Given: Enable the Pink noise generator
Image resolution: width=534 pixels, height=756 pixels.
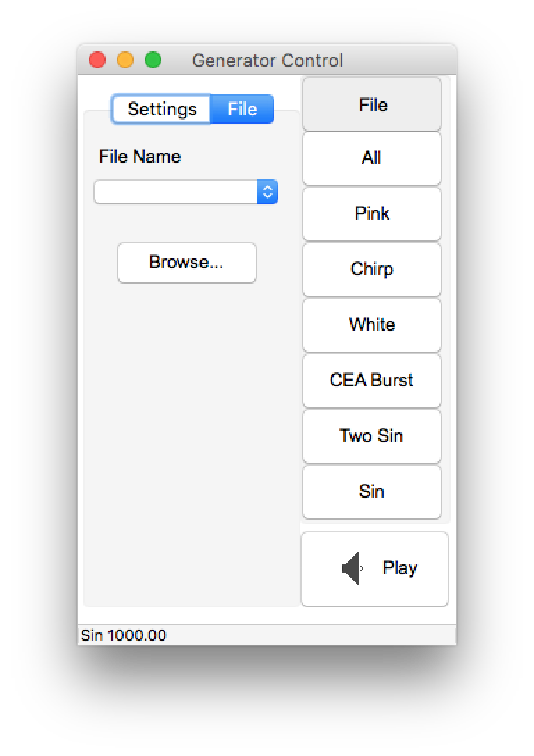Looking at the screenshot, I should pos(372,214).
